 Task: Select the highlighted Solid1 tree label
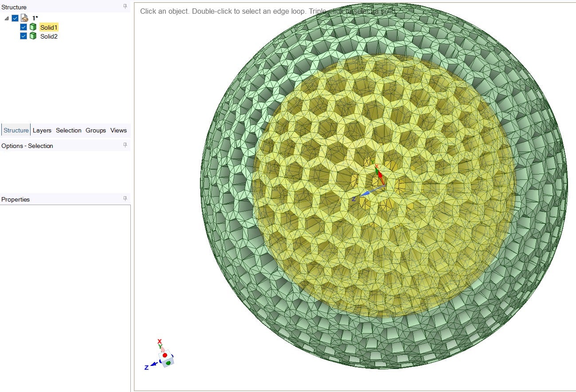click(49, 27)
